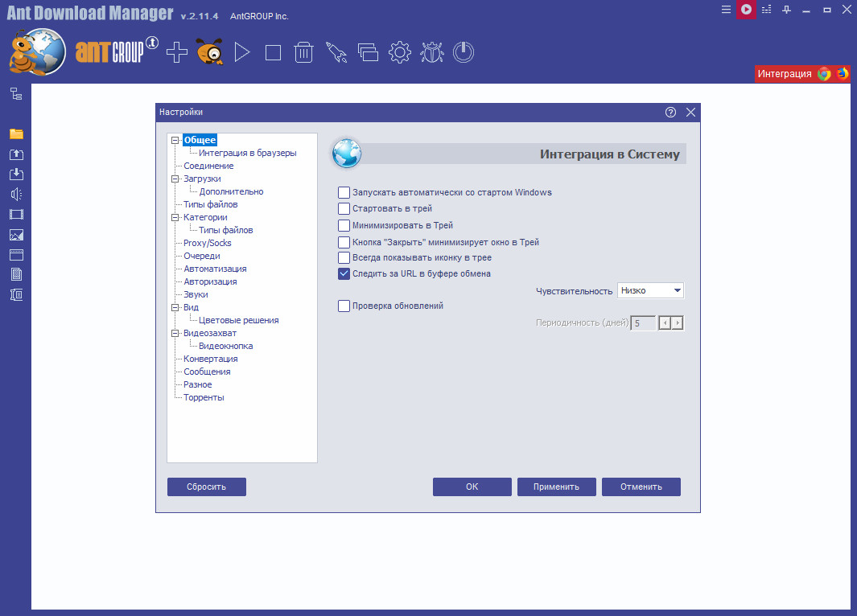Open settings via the gear icon
Screen dimensions: 857x616
(400, 52)
